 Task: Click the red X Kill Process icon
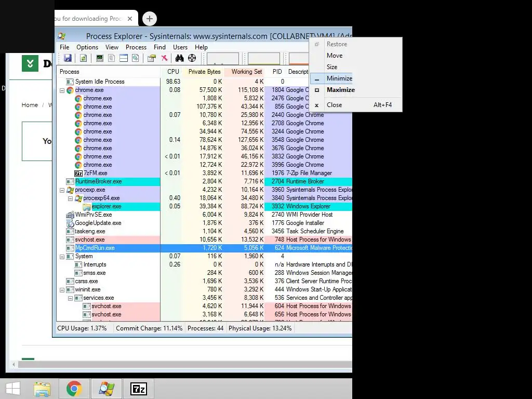click(x=164, y=58)
